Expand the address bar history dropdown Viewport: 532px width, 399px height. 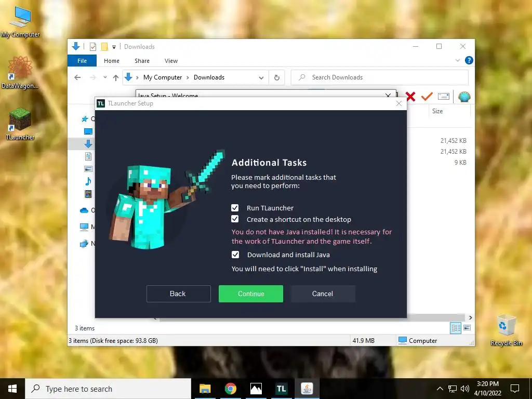coord(261,78)
